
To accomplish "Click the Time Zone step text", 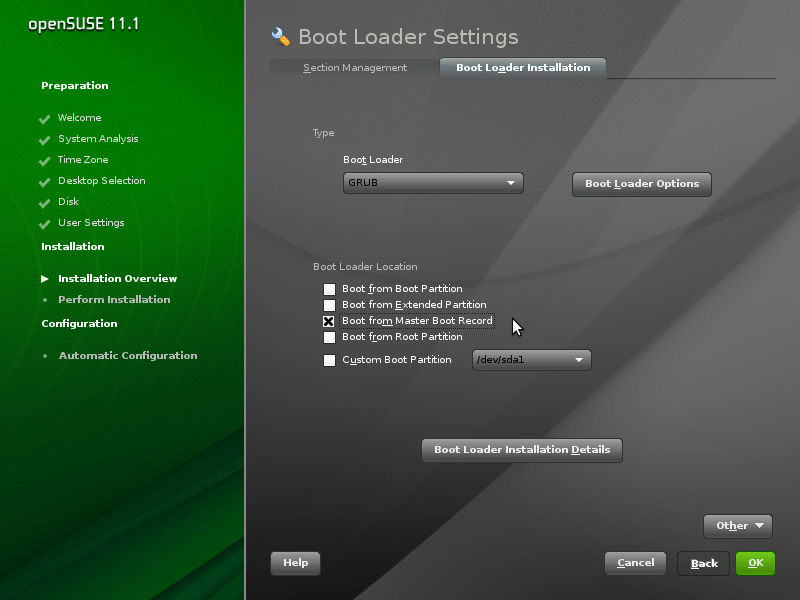I will (x=83, y=160).
